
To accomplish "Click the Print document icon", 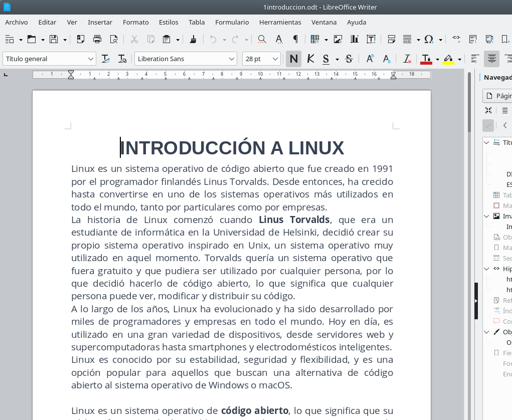I will coord(97,39).
